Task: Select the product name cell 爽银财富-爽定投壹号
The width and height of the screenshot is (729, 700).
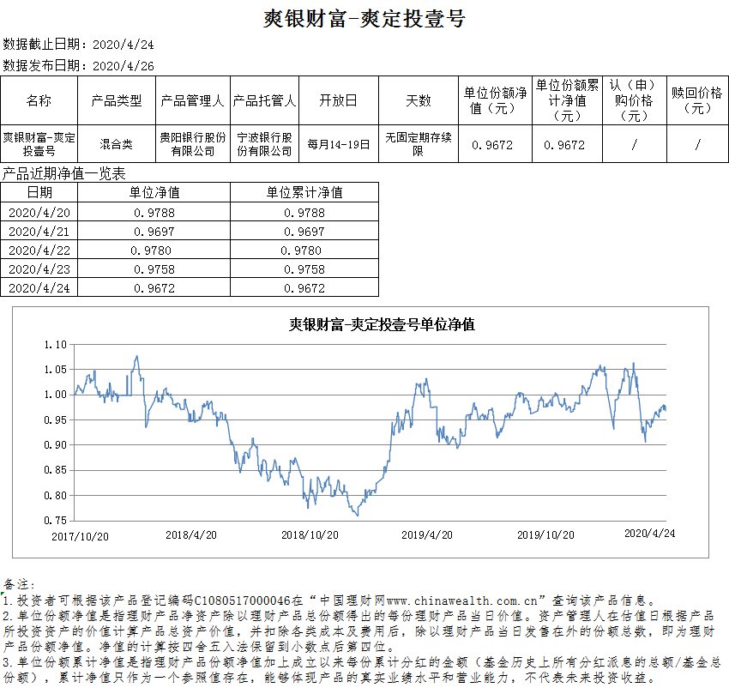Action: coord(39,144)
